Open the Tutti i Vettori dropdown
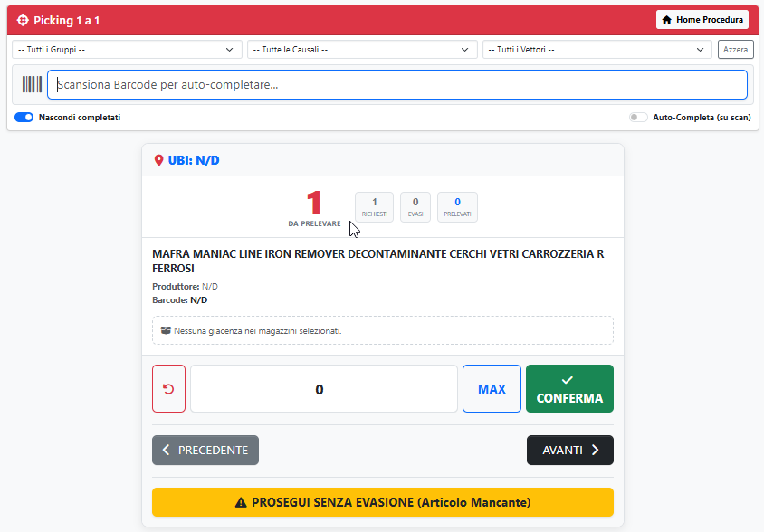The image size is (764, 532). [597, 50]
